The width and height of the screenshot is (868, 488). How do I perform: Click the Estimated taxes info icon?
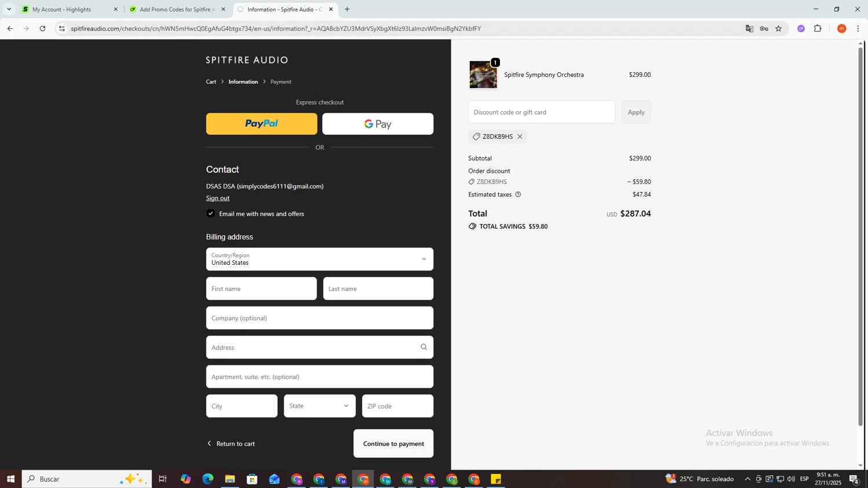tap(518, 194)
